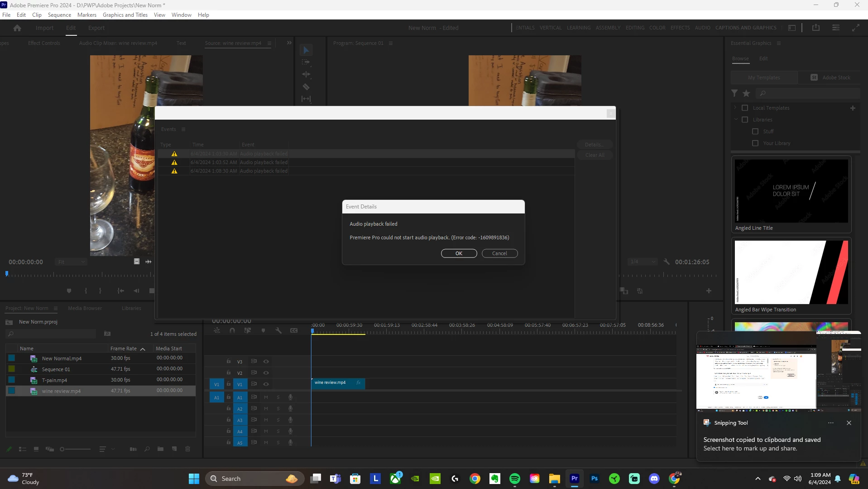Viewport: 868px width, 489px height.
Task: Open the Sequence menu
Action: click(59, 15)
